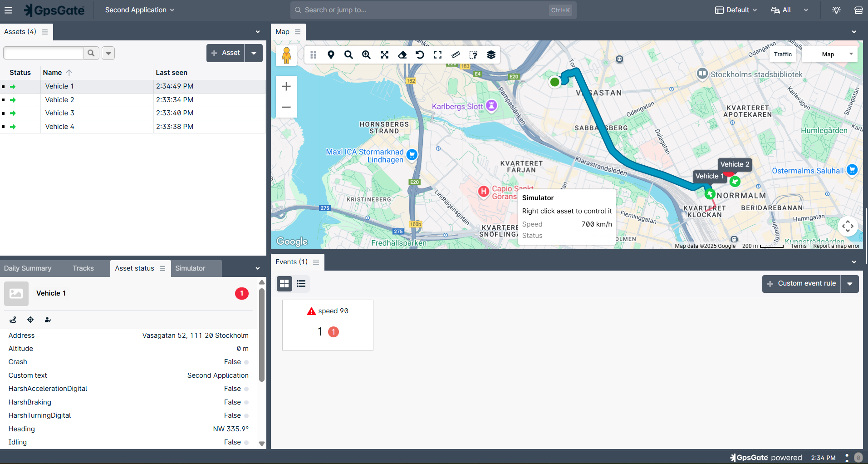Open the All language selector
The width and height of the screenshot is (868, 464).
coord(789,10)
